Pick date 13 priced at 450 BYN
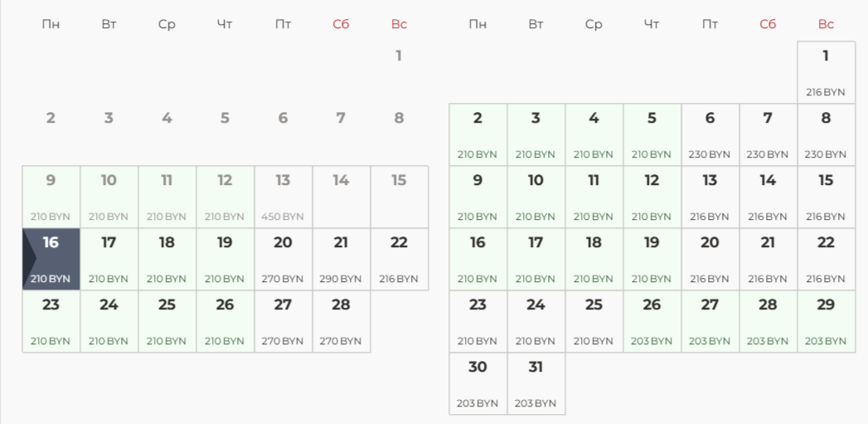The width and height of the screenshot is (868, 424). [x=284, y=197]
